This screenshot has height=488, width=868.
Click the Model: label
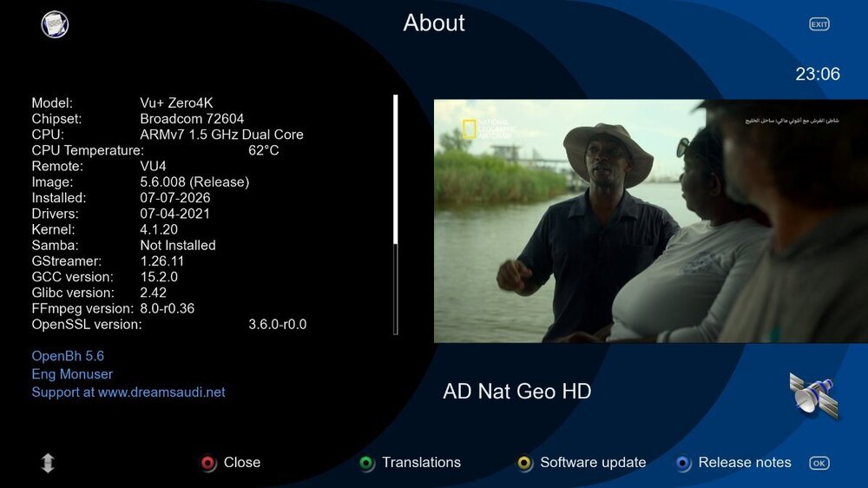(52, 103)
